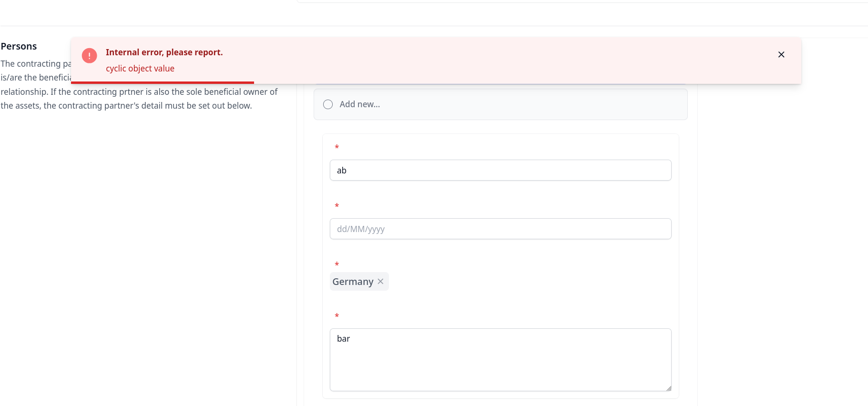Focus the text field containing "ab"

(500, 171)
